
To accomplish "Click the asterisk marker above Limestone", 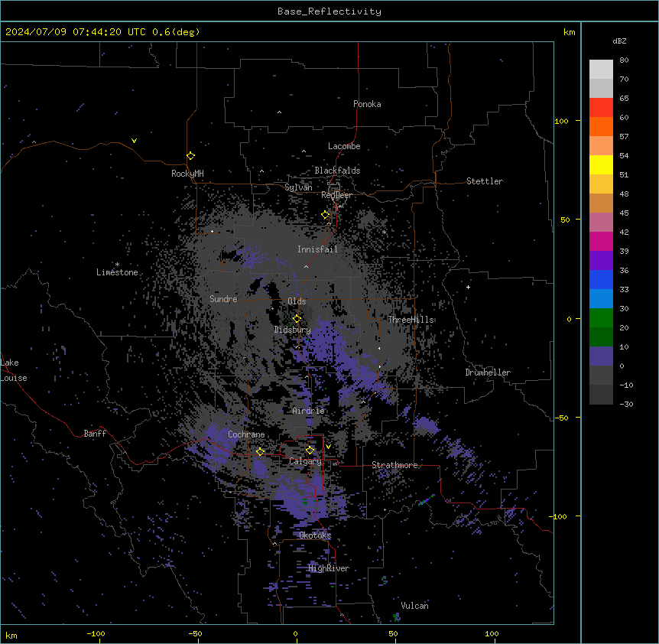I will click(x=117, y=265).
